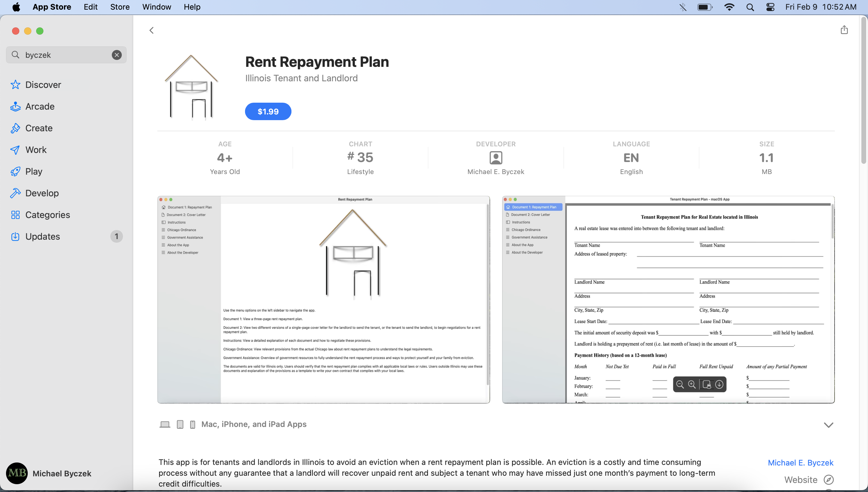Screen dimensions: 868x492
Task: Open Spotlight search in menu bar
Action: click(750, 7)
